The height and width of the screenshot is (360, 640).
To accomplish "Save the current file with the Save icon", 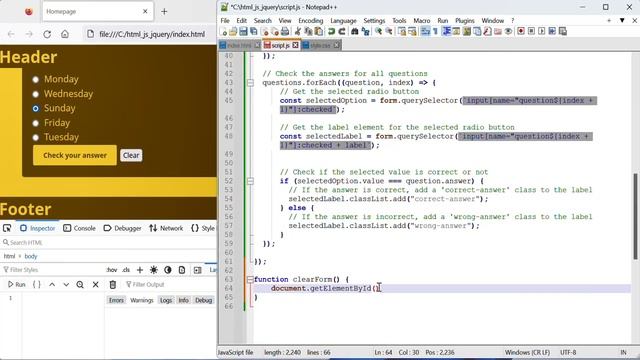I will pos(243,31).
